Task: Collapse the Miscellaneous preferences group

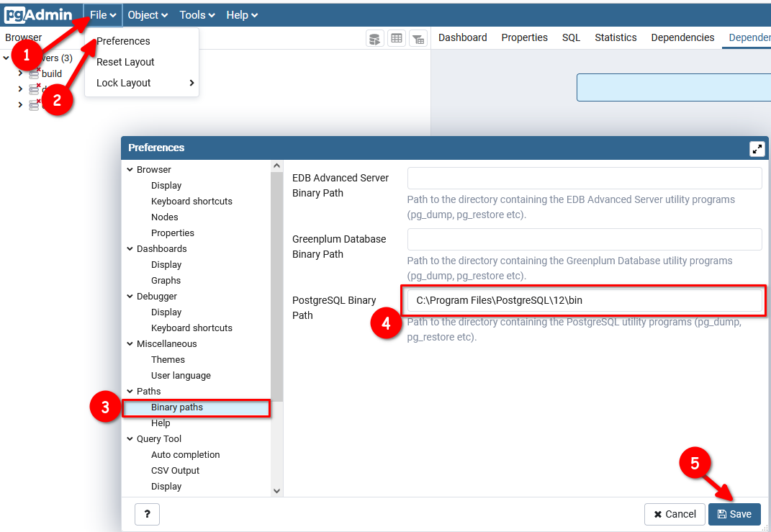Action: (x=130, y=344)
